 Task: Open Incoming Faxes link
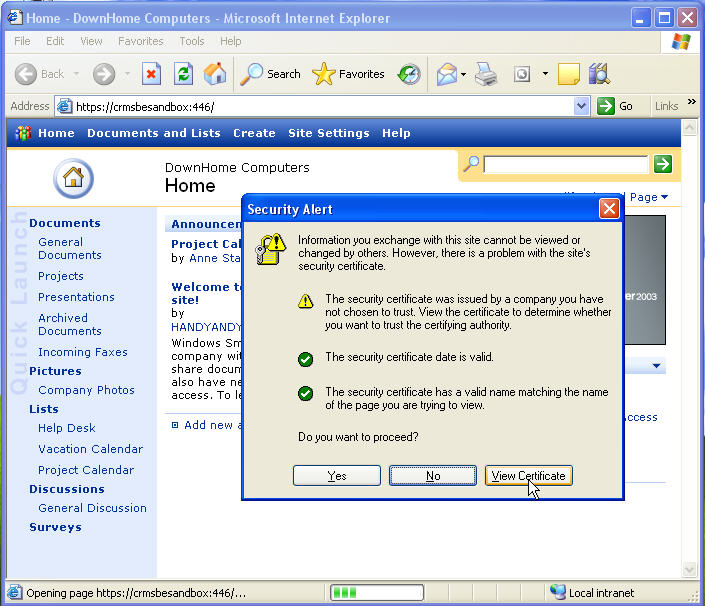(x=83, y=352)
